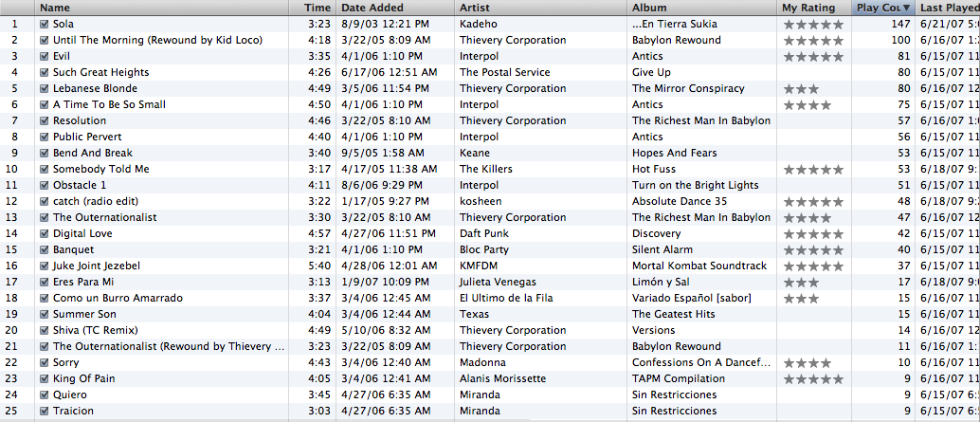Uncheck the checkbox for Sola
This screenshot has height=422, width=980.
click(x=44, y=25)
